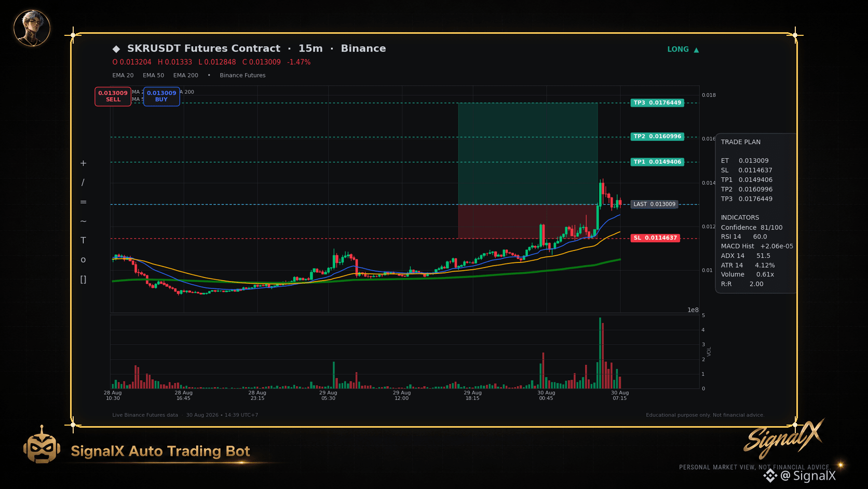Image resolution: width=868 pixels, height=489 pixels.
Task: Click the Binance exchange name in title
Action: 363,48
